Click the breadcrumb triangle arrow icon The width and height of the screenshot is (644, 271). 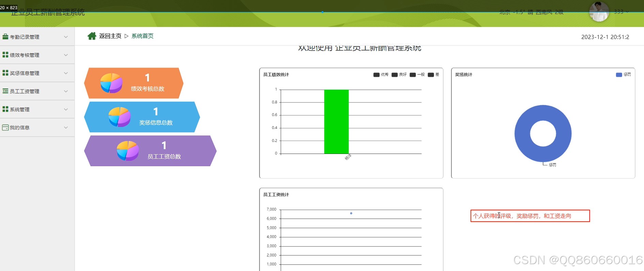(x=126, y=36)
